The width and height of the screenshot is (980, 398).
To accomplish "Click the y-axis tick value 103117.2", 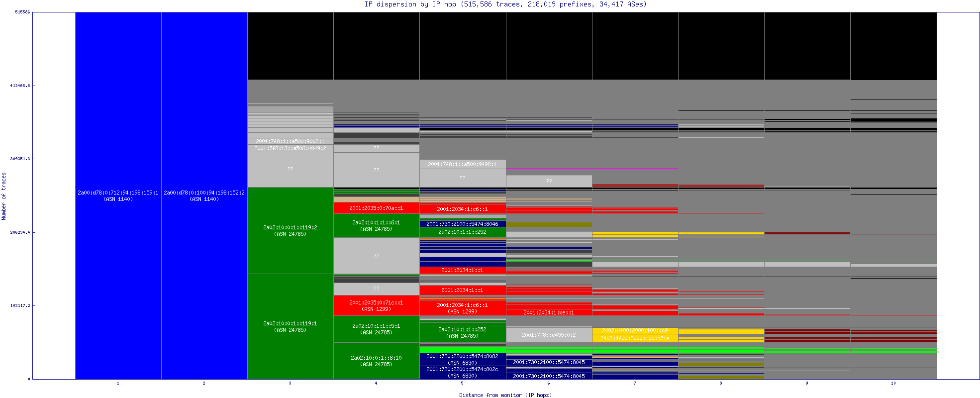I will 20,305.
